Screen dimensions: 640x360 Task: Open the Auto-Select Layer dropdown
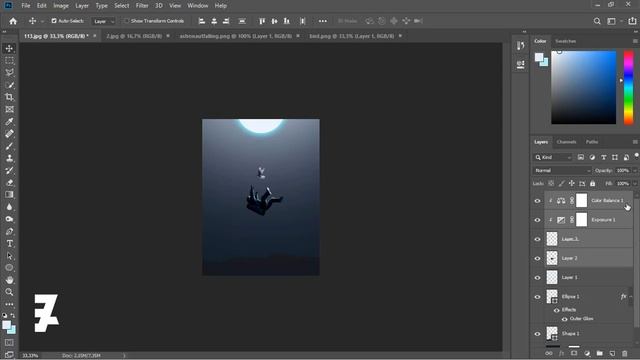(104, 21)
